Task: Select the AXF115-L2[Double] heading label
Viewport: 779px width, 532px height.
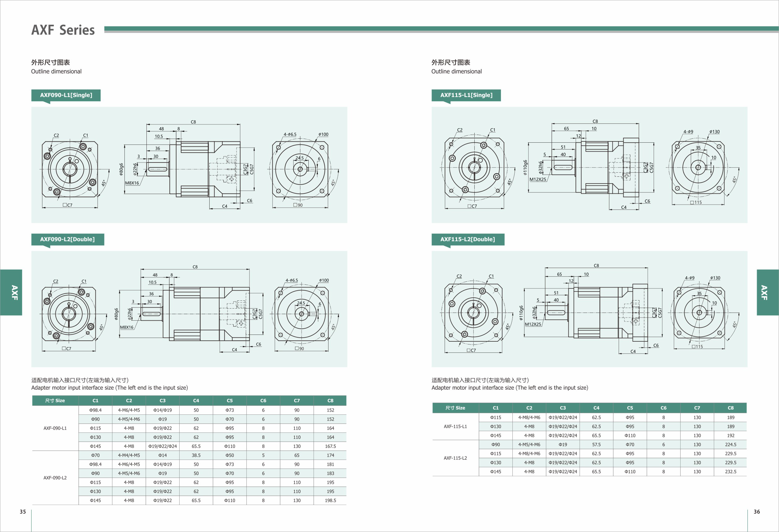Action: point(467,239)
